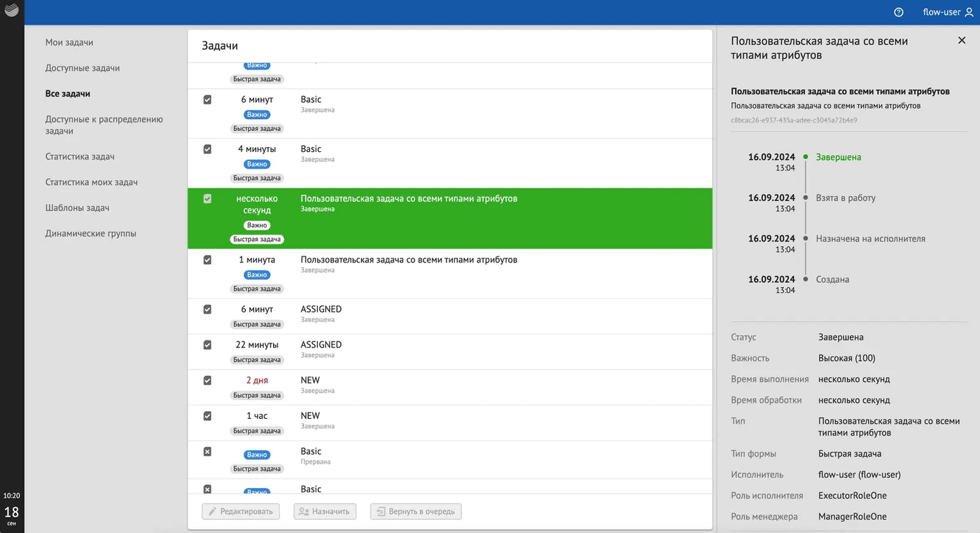The image size is (980, 533).
Task: Select the 1 минута Пользовательская задача row
Action: pyautogui.click(x=450, y=274)
